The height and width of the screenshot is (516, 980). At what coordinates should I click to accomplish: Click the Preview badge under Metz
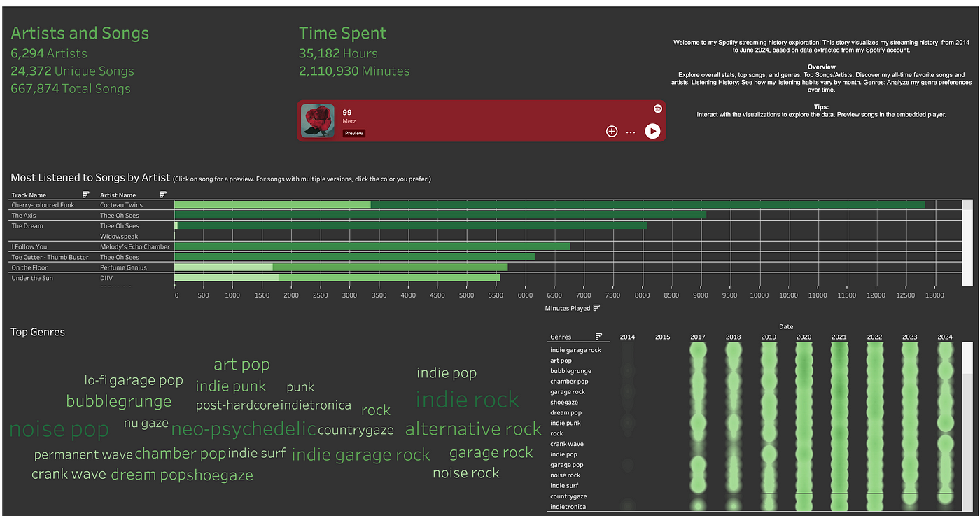354,133
